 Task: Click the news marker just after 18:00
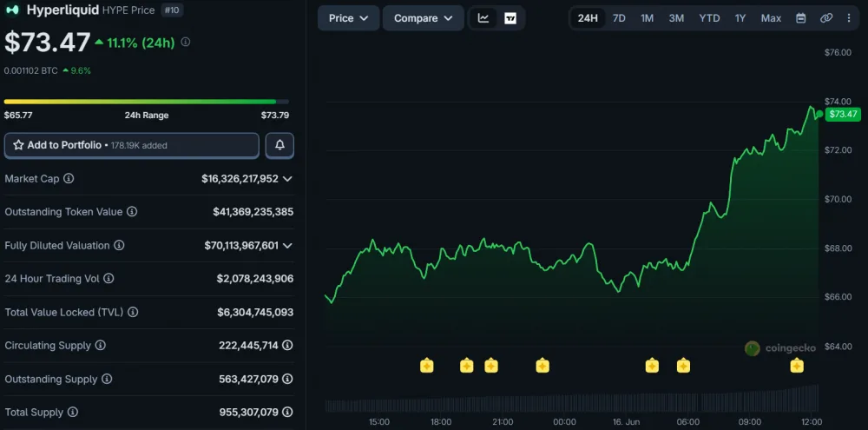click(467, 366)
